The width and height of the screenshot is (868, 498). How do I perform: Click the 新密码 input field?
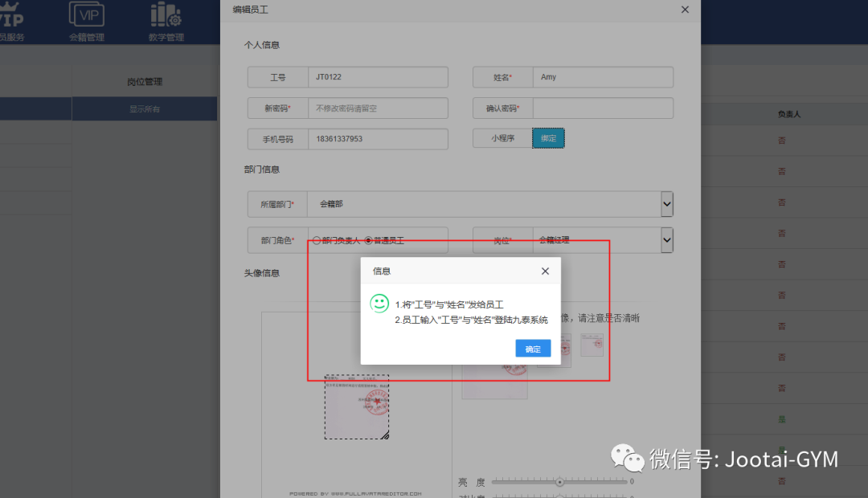[378, 108]
